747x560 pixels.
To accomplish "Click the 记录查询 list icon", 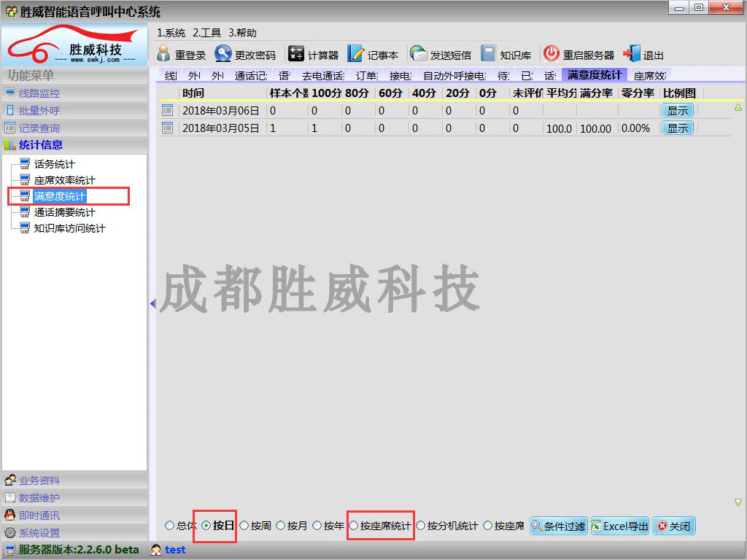I will (10, 128).
